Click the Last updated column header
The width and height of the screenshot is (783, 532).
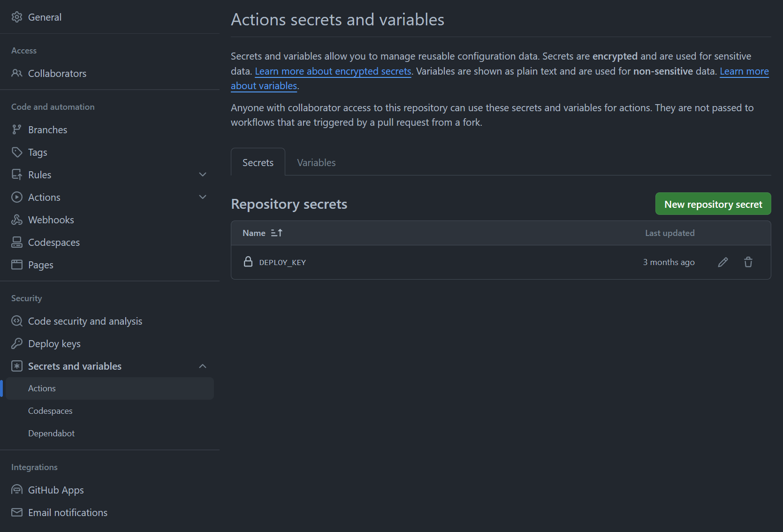[x=669, y=233]
